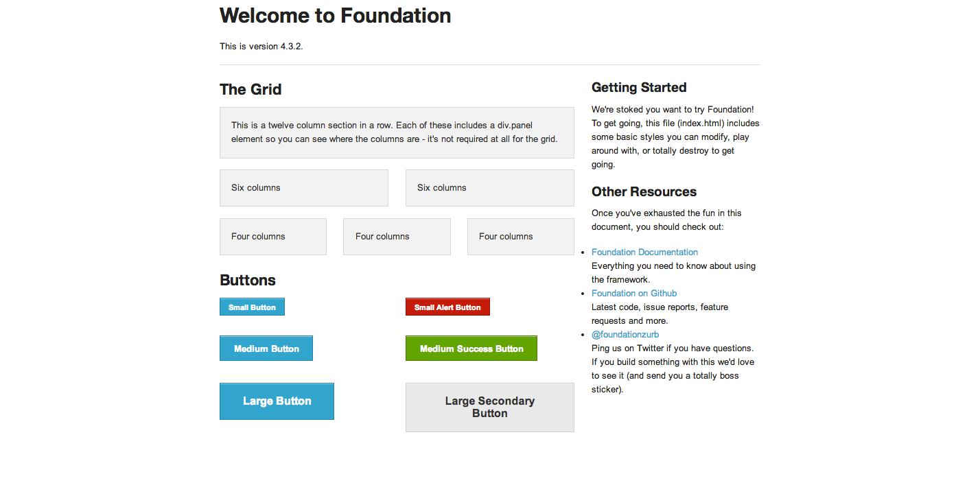Open the @foundationzurb Twitter link

point(625,334)
